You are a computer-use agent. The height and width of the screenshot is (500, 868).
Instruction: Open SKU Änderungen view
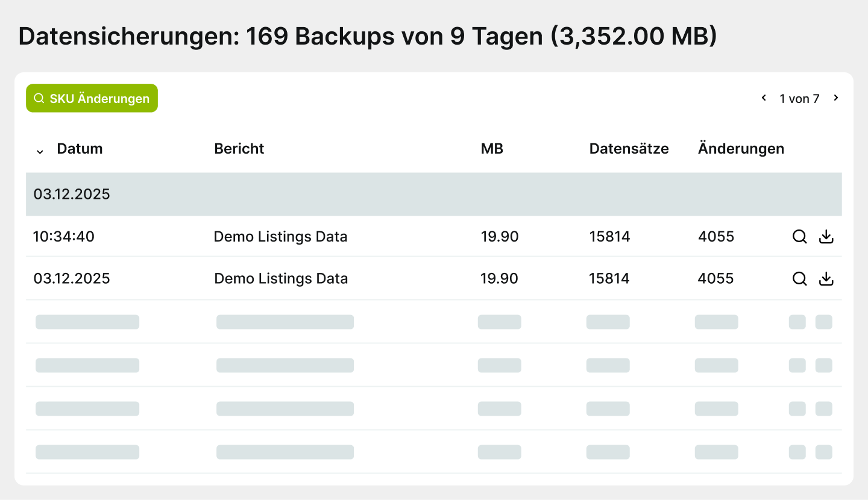pyautogui.click(x=92, y=98)
